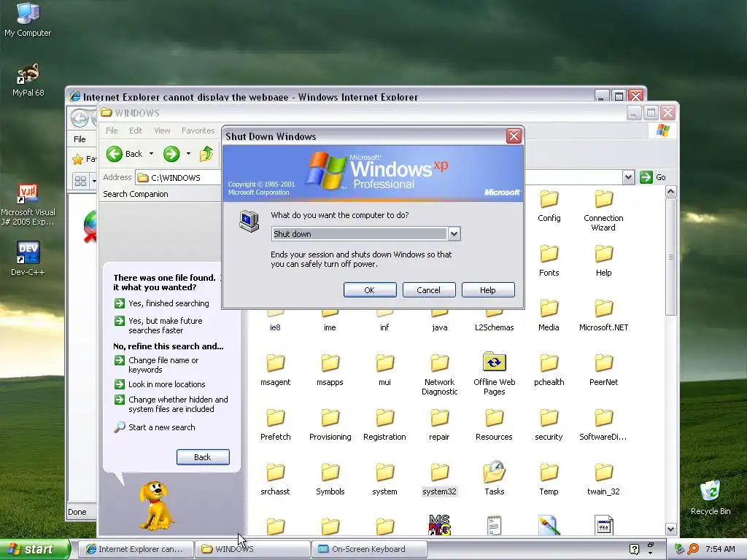Open Microsoft Visual J# 2005 Express shortcut
Image resolution: width=747 pixels, height=560 pixels.
(x=28, y=205)
